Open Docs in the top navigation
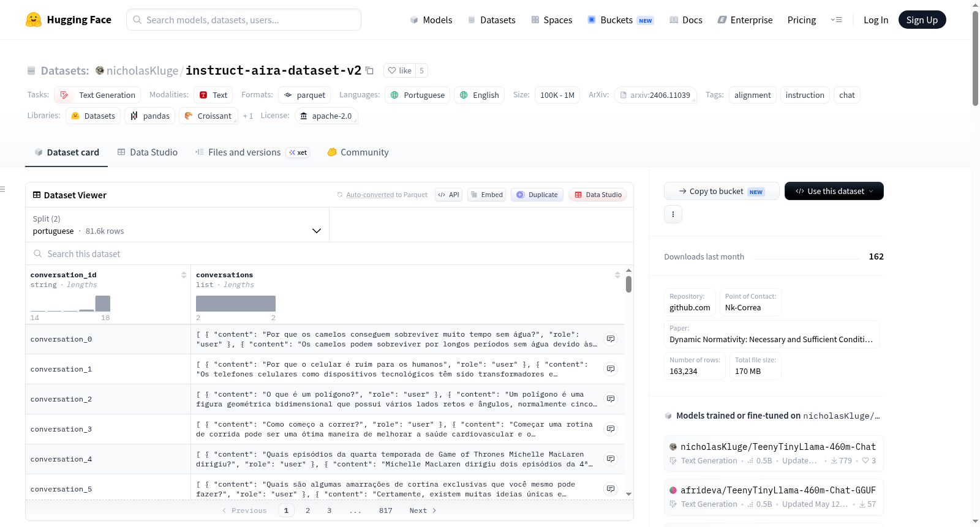Viewport: 980px width, 527px height. 685,20
